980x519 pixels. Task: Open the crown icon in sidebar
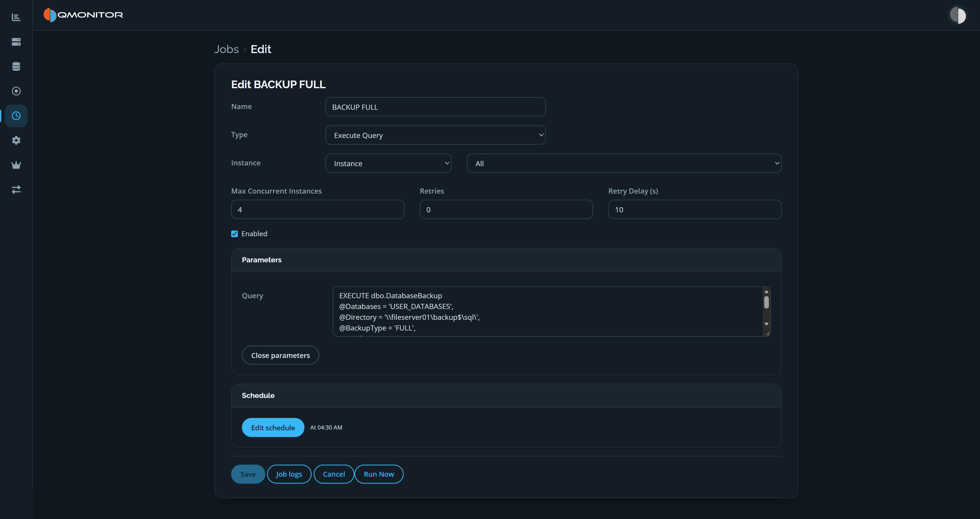click(x=16, y=165)
